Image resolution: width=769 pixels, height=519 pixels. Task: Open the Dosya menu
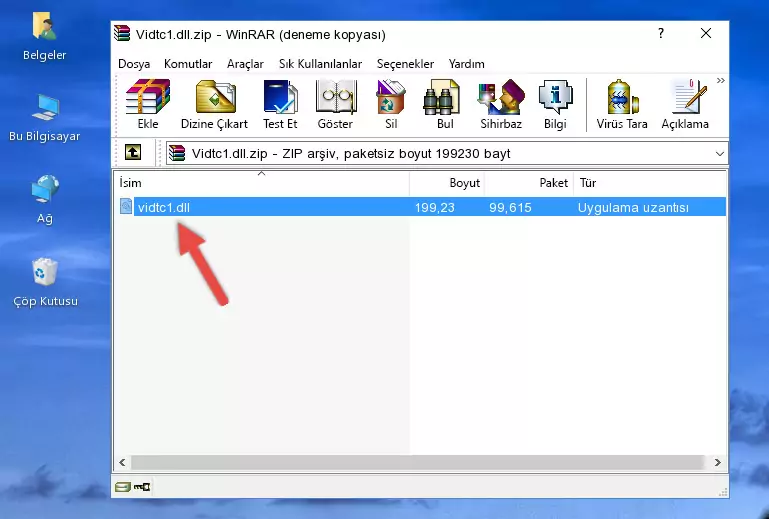pos(134,64)
